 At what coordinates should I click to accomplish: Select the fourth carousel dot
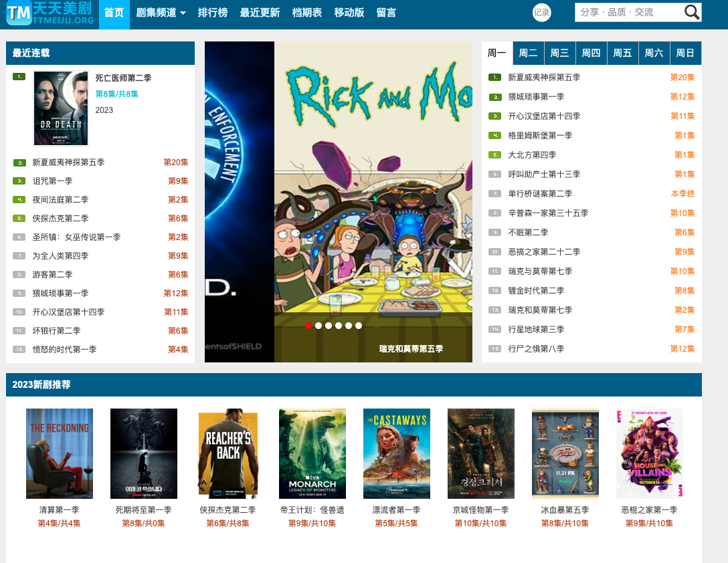coord(339,326)
